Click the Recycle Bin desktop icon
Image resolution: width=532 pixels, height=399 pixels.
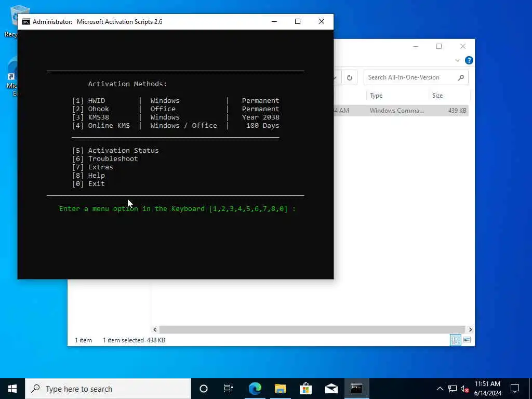click(11, 22)
